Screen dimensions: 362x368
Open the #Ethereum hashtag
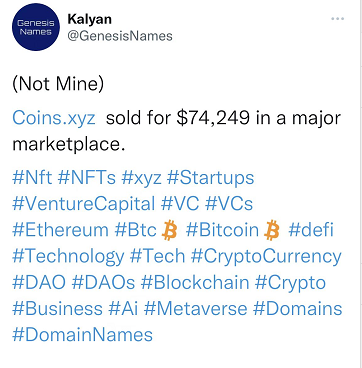(60, 230)
